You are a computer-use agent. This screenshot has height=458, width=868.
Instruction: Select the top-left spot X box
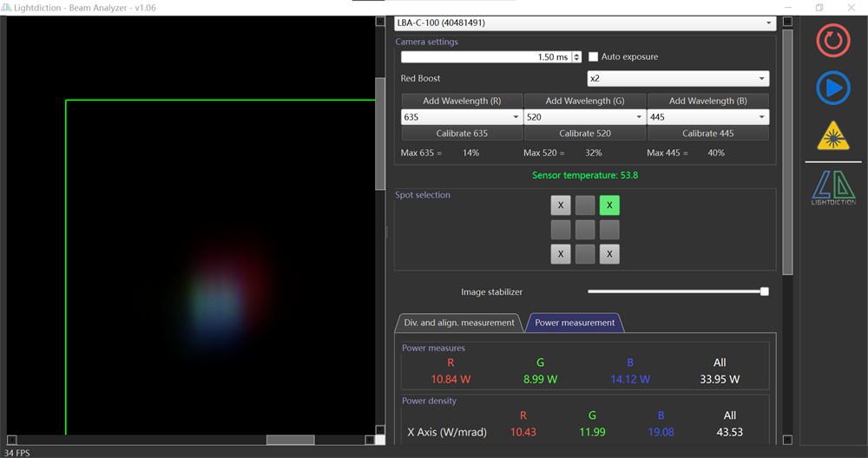[561, 206]
